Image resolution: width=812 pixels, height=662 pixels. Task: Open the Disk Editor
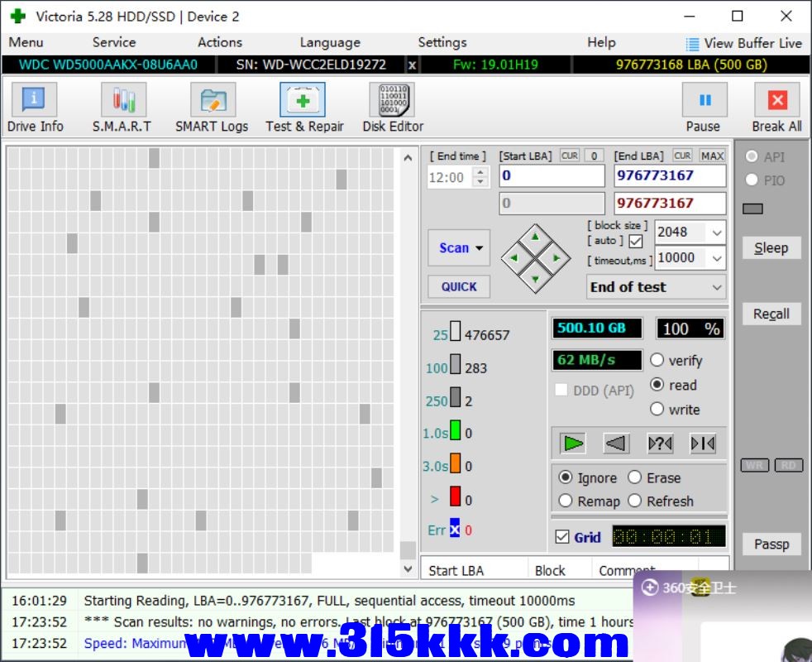[x=393, y=108]
